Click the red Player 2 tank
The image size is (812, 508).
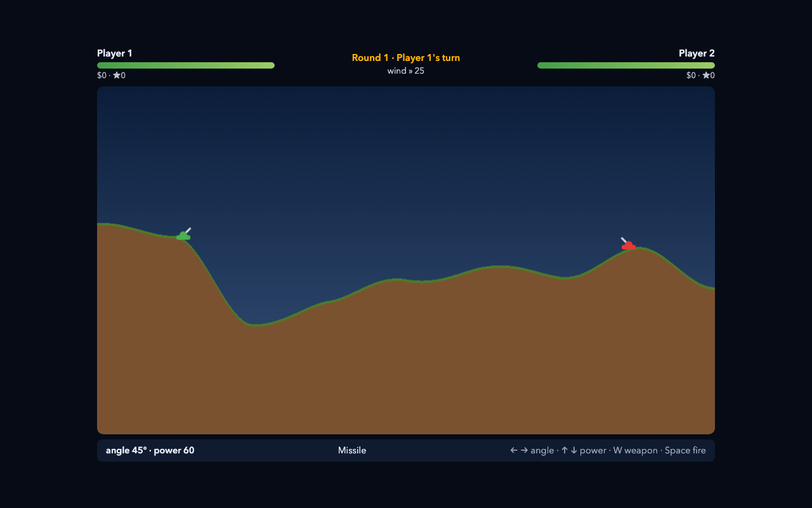pyautogui.click(x=628, y=244)
